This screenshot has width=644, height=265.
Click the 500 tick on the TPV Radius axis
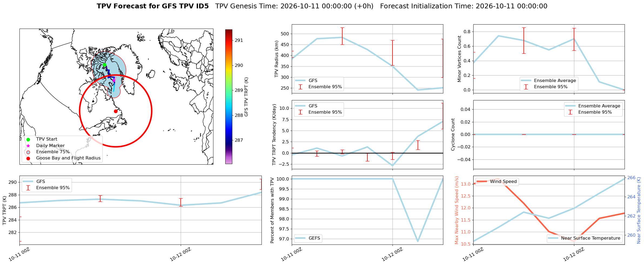pos(285,34)
